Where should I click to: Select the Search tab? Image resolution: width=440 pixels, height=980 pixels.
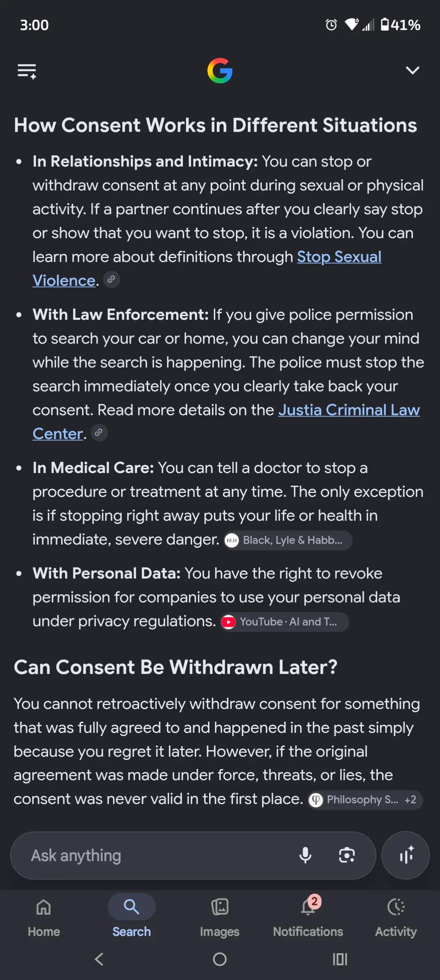132,917
